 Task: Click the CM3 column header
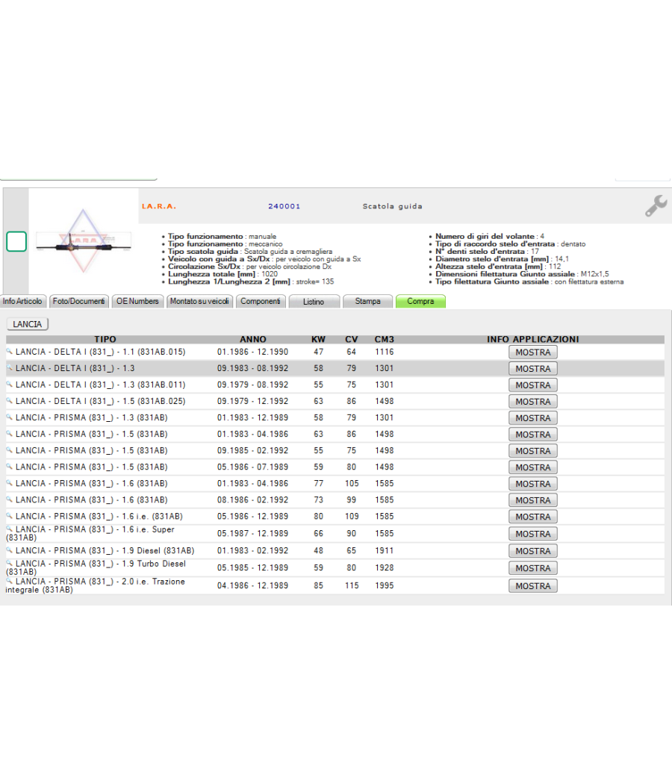(385, 340)
